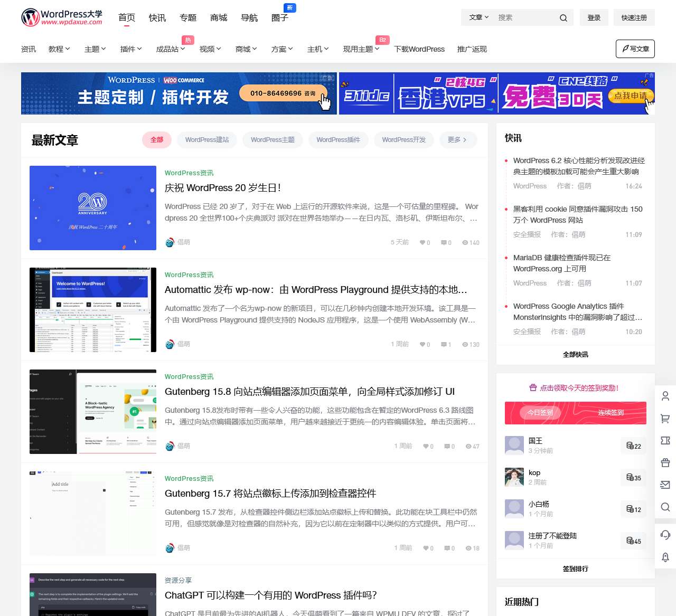Open the 签到排行 link
Viewport: 676px width, 616px height.
576,569
